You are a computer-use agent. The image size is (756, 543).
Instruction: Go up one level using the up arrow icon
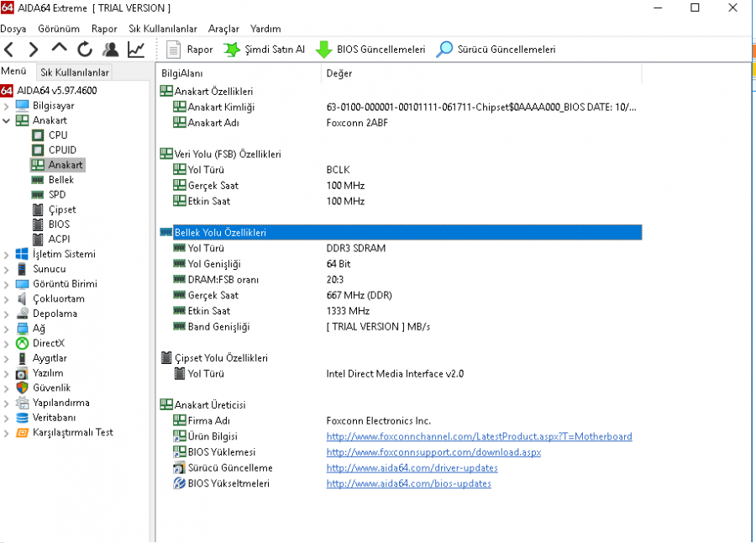coord(60,48)
